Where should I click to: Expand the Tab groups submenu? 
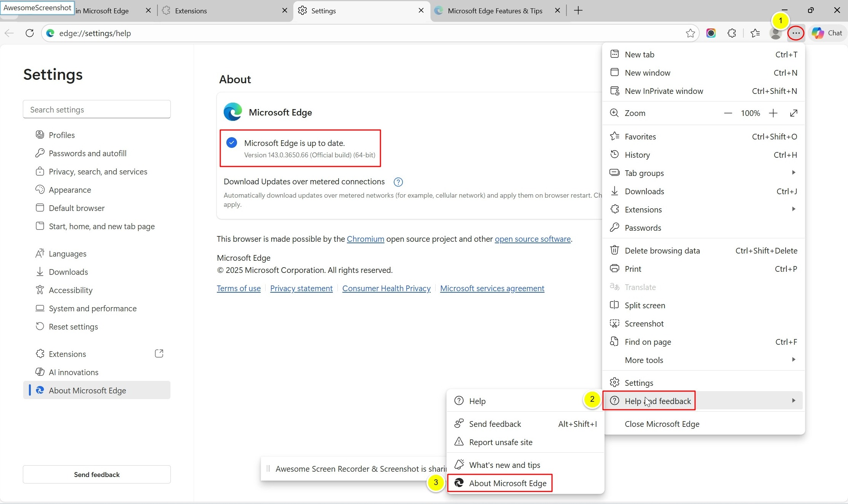(794, 173)
